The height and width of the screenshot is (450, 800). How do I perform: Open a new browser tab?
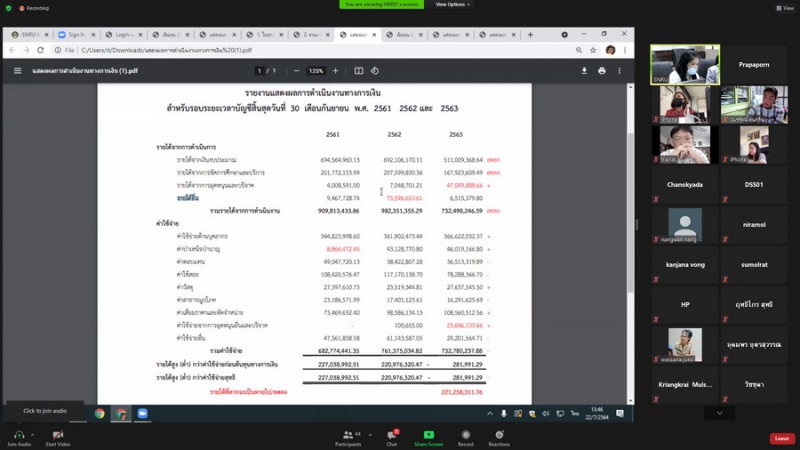pos(530,35)
